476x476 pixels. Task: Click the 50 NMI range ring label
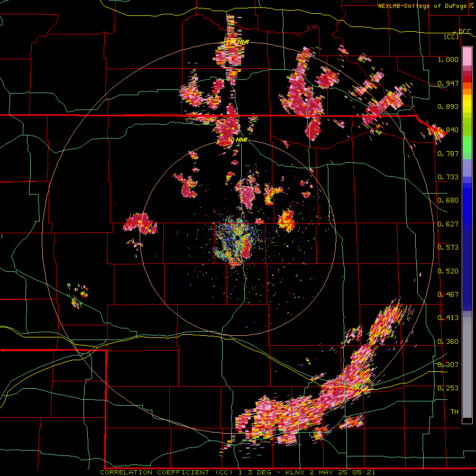(237, 140)
